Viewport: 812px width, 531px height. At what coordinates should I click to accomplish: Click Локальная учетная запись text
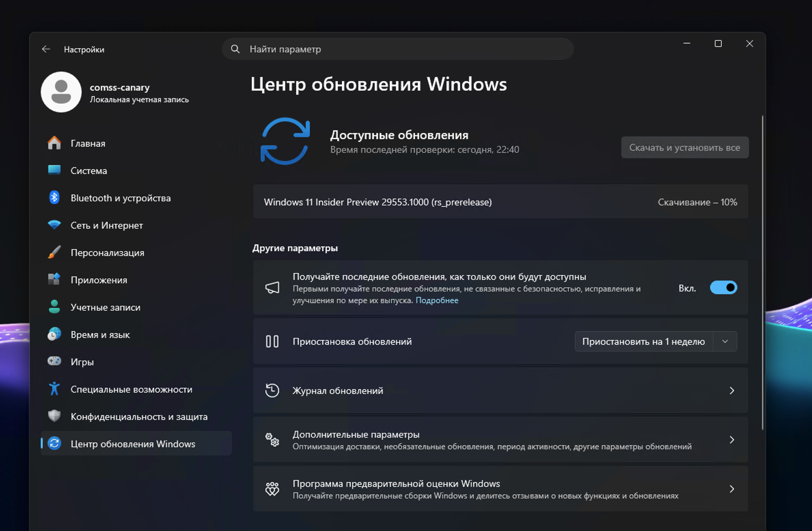point(139,99)
